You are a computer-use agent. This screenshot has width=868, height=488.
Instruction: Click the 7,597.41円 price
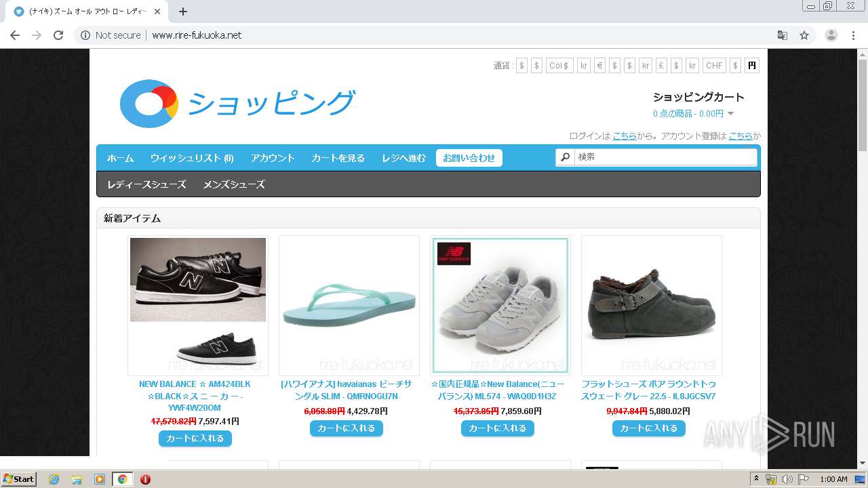tap(219, 422)
